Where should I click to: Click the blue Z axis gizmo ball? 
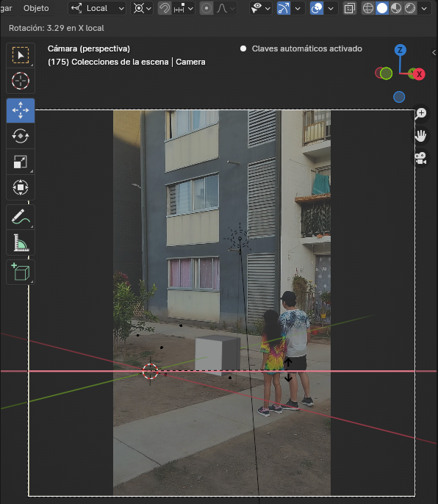coord(401,50)
